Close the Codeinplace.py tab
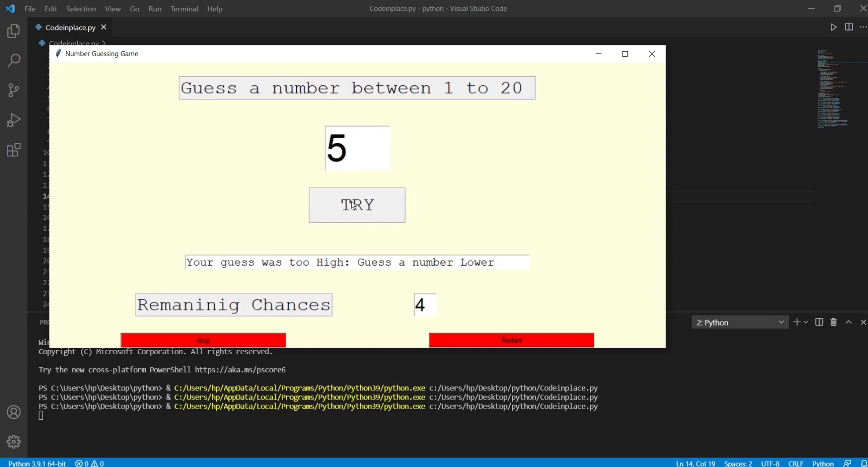The image size is (868, 467). click(103, 27)
